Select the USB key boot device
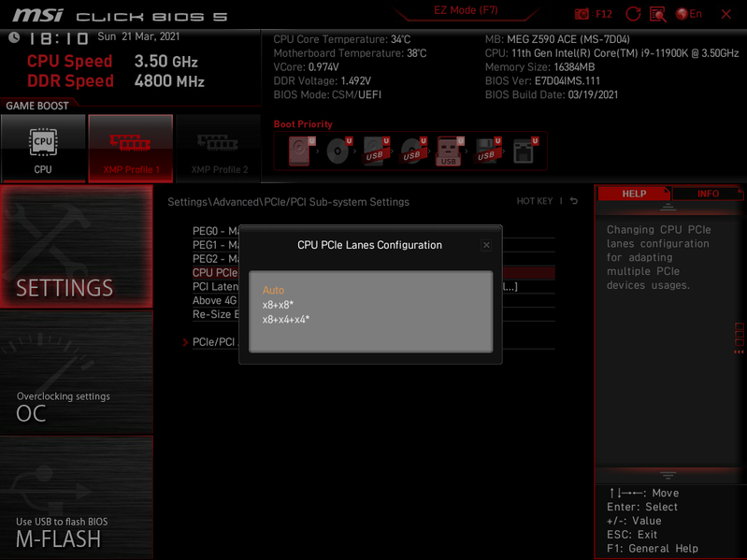This screenshot has height=560, width=747. (450, 151)
